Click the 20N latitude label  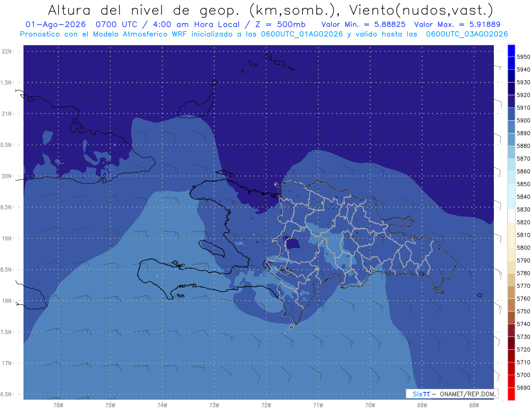coord(7,176)
